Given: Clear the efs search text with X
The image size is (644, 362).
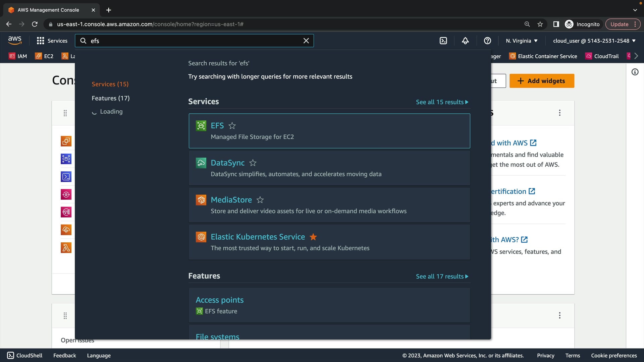Looking at the screenshot, I should (306, 41).
